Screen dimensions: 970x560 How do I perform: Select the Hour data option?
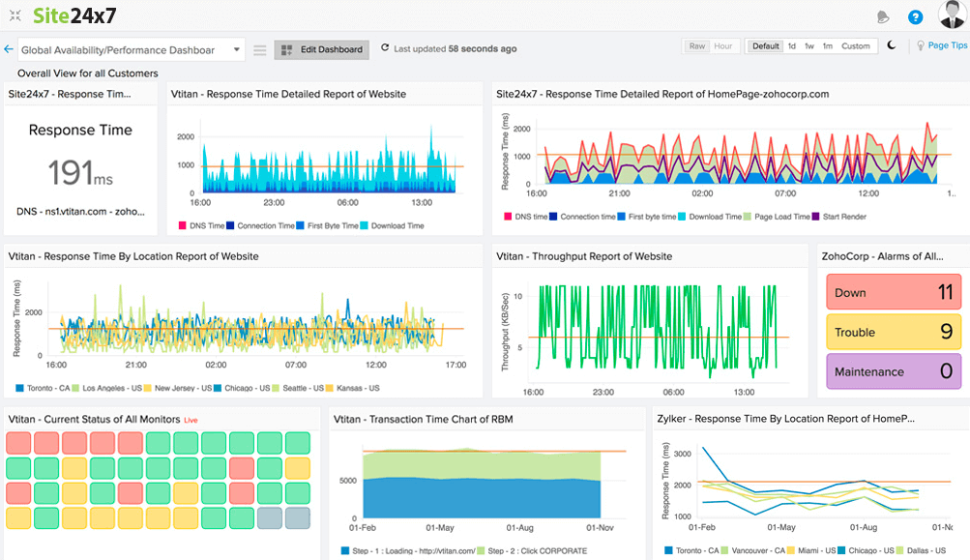point(722,46)
